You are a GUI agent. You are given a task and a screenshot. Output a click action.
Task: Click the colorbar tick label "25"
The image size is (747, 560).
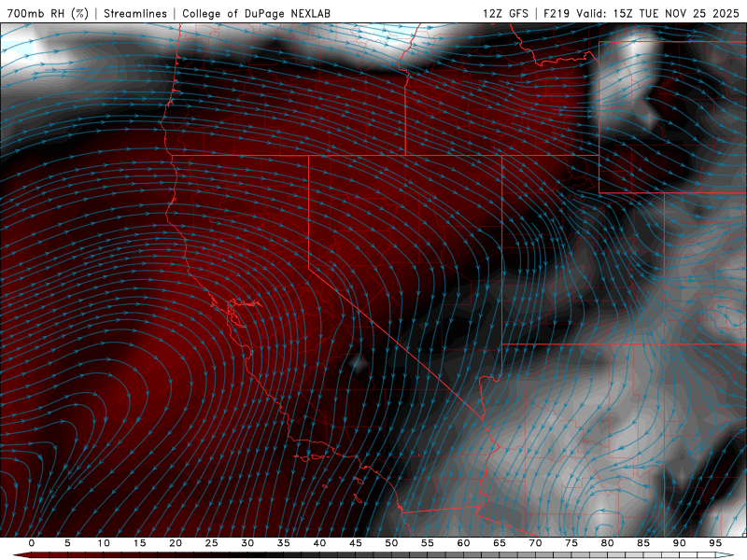(212, 543)
